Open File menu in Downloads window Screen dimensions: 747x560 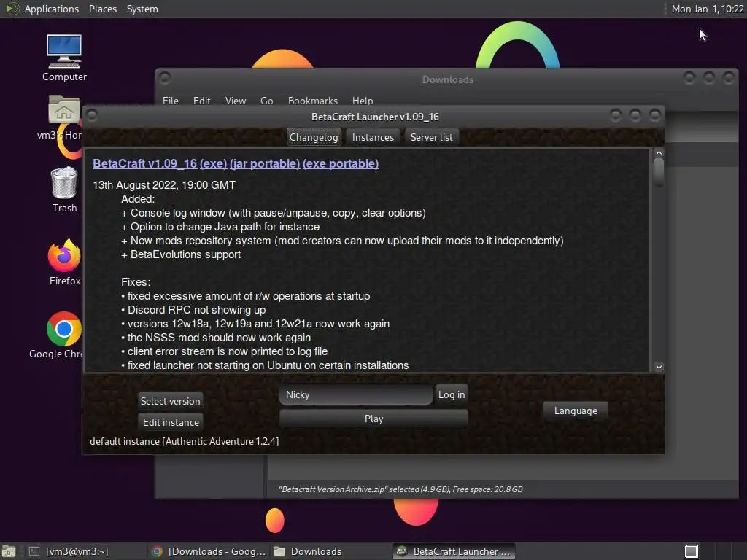(x=170, y=101)
